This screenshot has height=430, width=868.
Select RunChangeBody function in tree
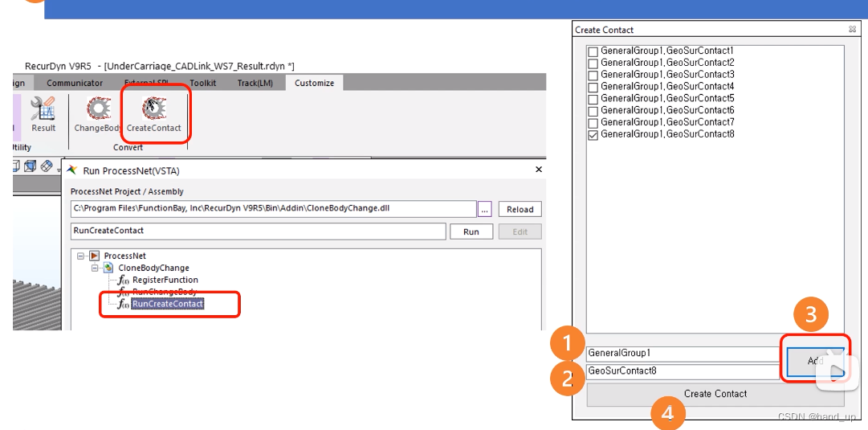pos(165,292)
